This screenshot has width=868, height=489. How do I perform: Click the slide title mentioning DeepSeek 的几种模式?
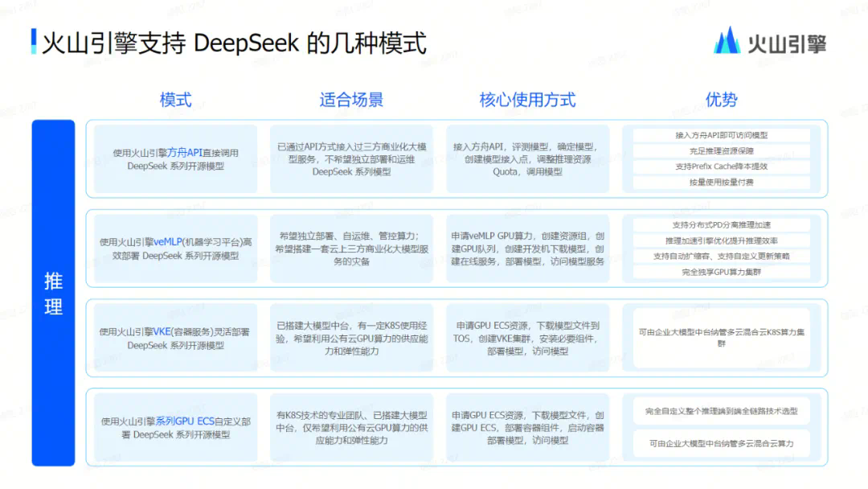233,43
